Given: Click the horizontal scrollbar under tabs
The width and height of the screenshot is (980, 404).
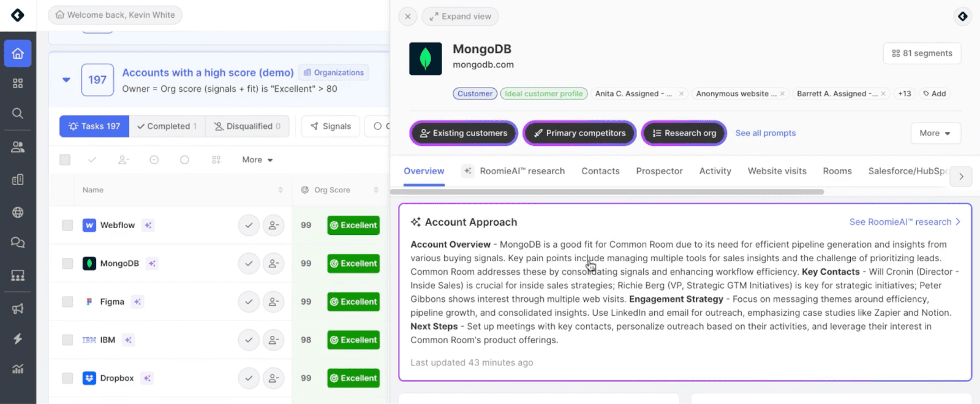Looking at the screenshot, I should [x=608, y=192].
